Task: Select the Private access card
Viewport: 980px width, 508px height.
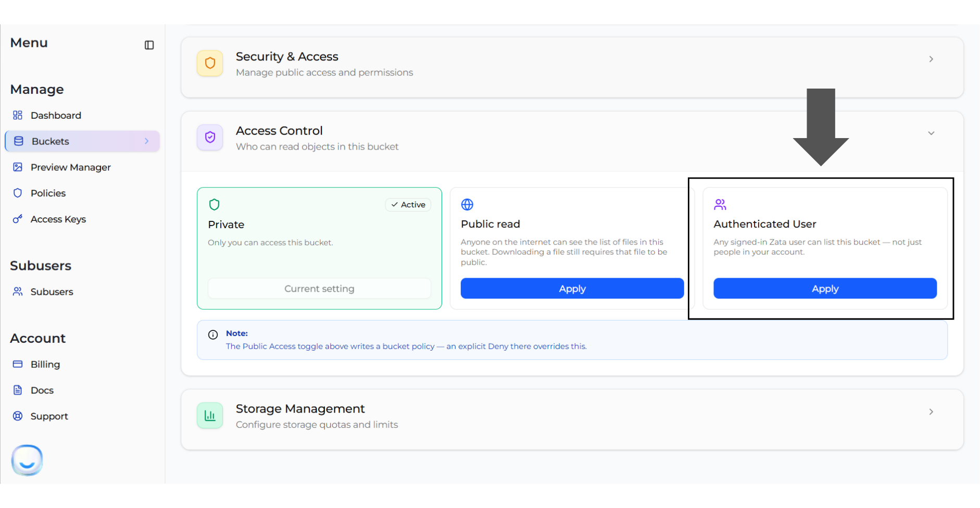Action: tap(319, 249)
